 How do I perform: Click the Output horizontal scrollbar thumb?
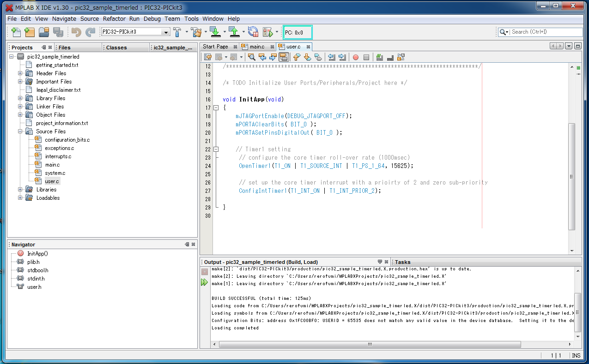point(370,344)
